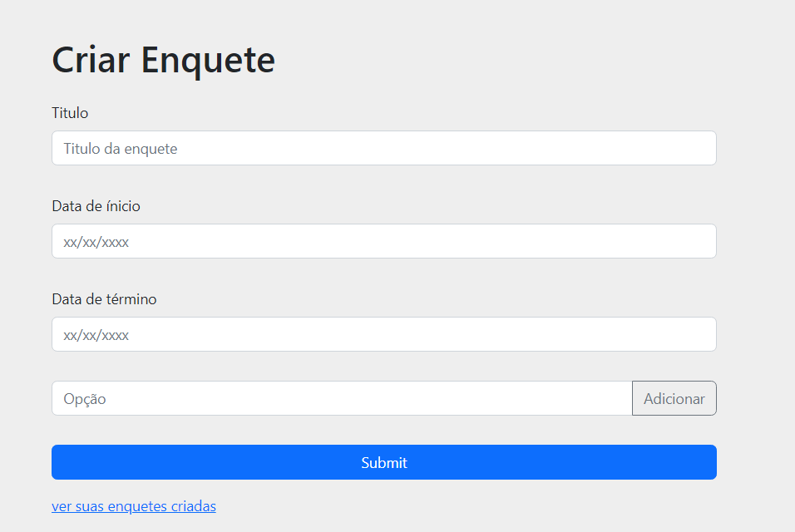Add a new option with Adicionar
The height and width of the screenshot is (532, 795).
(x=674, y=398)
